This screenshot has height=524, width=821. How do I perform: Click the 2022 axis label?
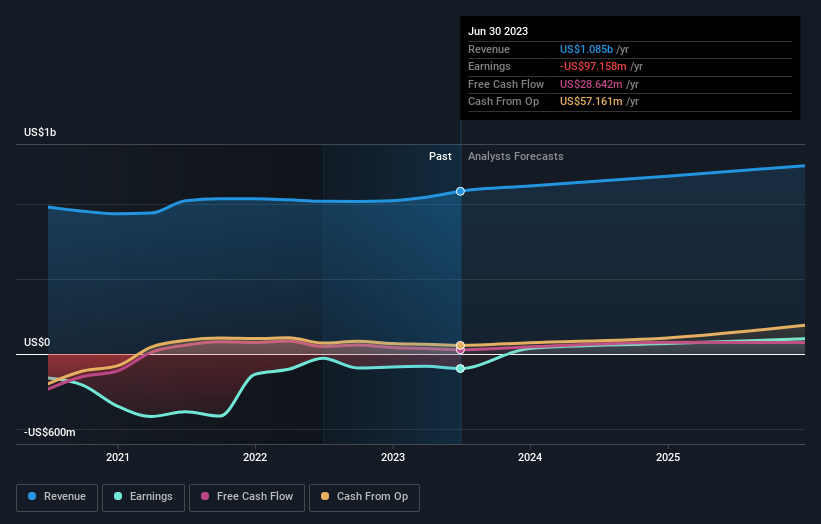(255, 458)
